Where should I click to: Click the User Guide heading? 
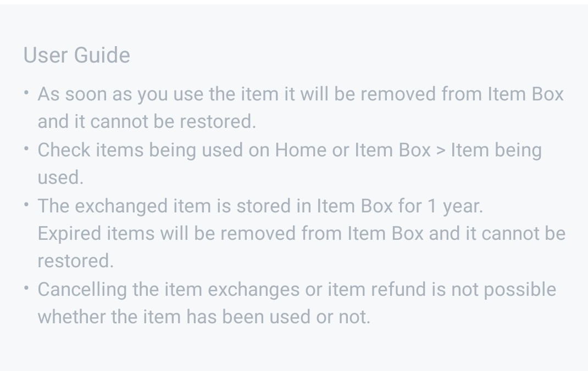[76, 55]
